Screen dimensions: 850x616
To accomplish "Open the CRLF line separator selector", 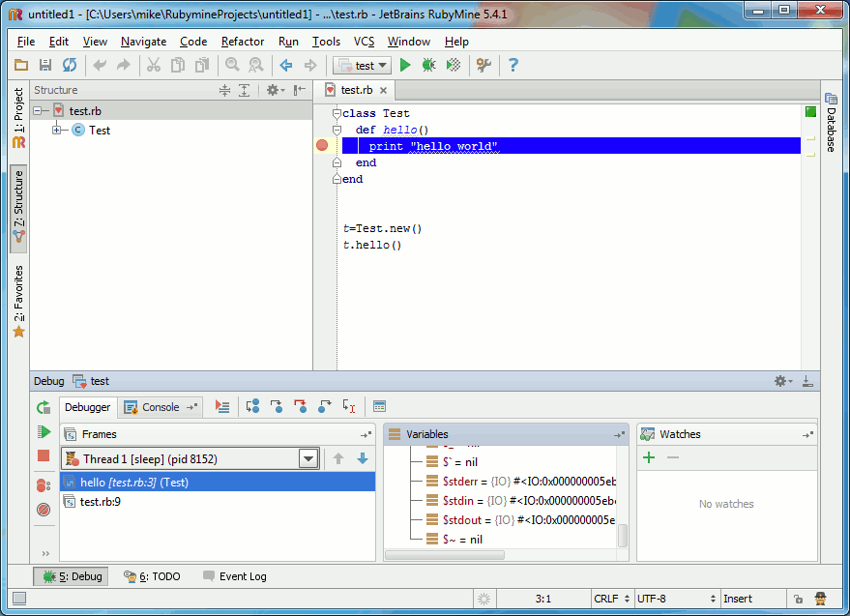I will tap(611, 599).
